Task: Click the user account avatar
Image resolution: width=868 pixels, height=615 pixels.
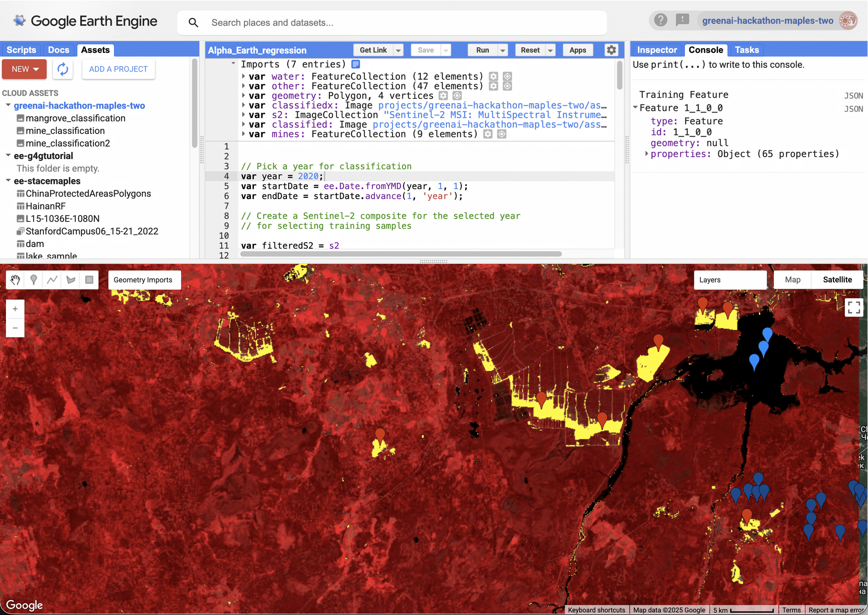Action: pyautogui.click(x=848, y=20)
